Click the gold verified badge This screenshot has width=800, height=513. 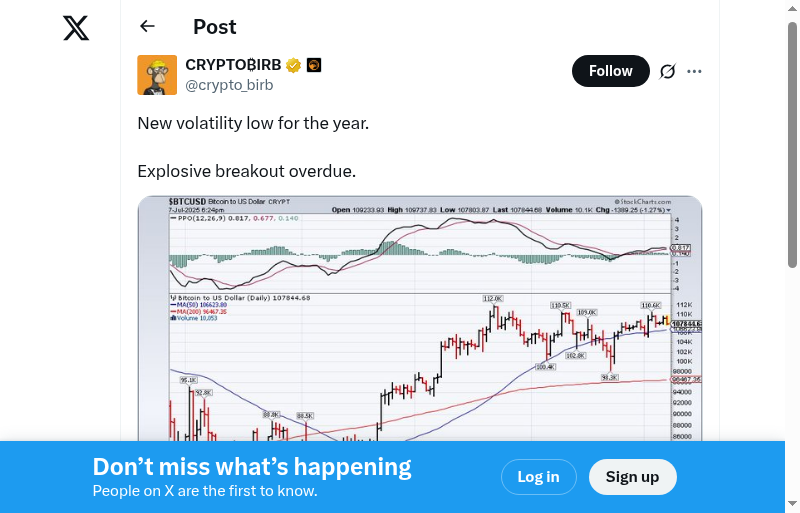293,66
